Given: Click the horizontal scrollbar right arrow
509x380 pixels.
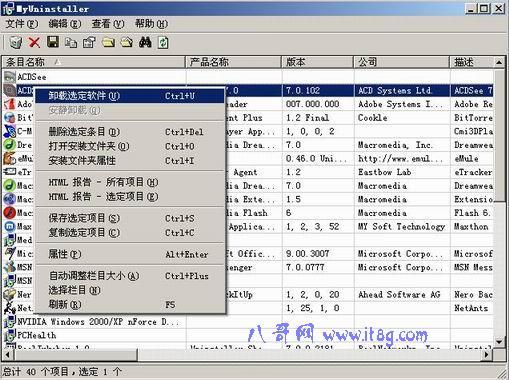Looking at the screenshot, I should (487, 355).
